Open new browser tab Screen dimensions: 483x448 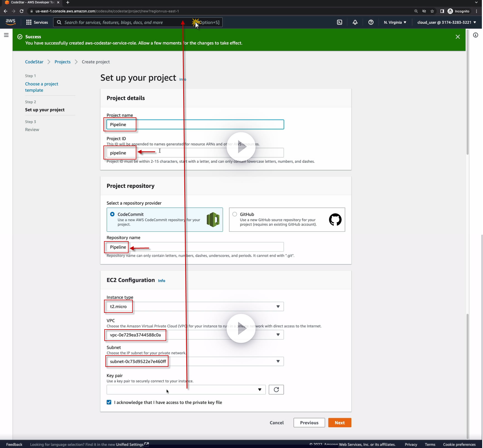tap(68, 3)
